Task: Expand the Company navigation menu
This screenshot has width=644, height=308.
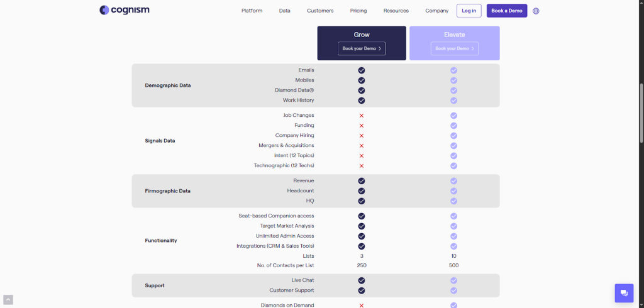Action: (x=436, y=11)
